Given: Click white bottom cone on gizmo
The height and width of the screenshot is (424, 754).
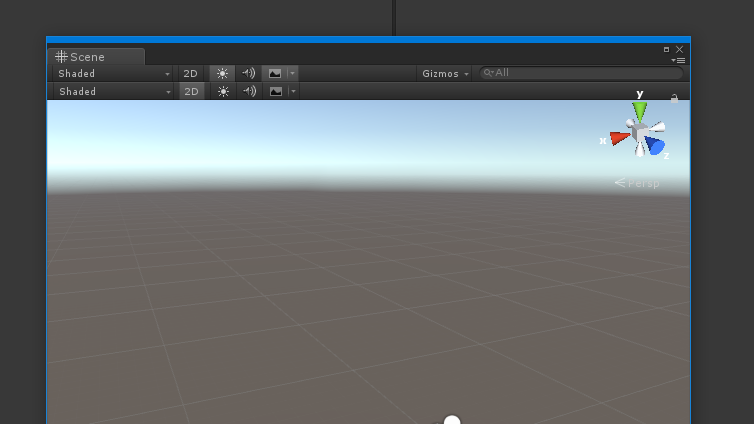Looking at the screenshot, I should tap(640, 149).
